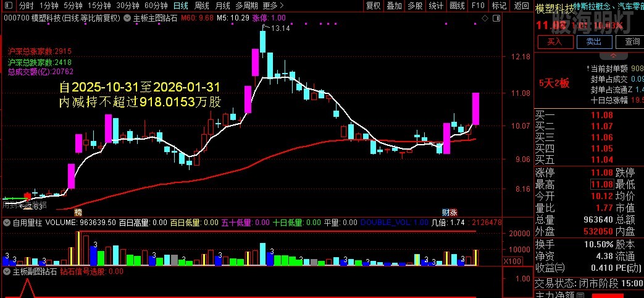Click the 财 marker near the chart bottom

(445, 212)
